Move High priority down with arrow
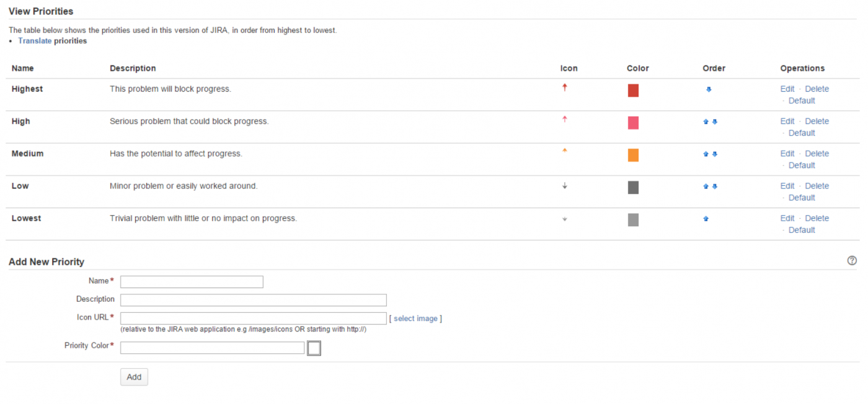This screenshot has width=868, height=404. [x=715, y=122]
